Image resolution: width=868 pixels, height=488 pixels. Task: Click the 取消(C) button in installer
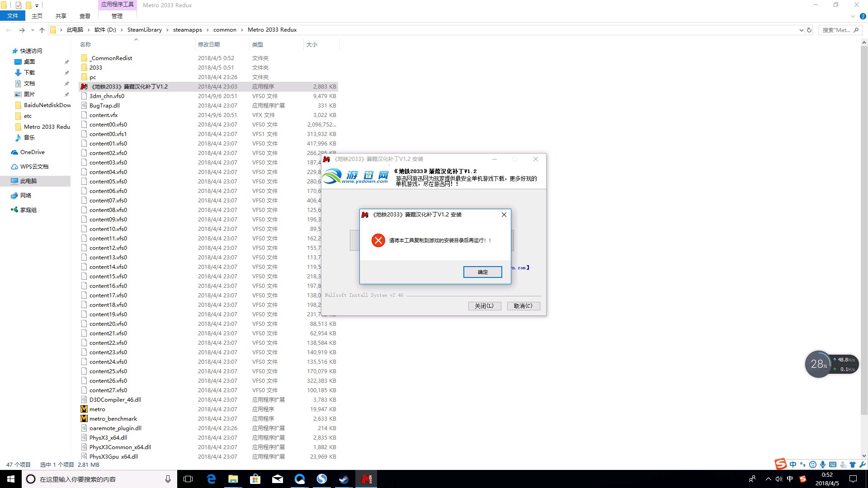point(523,306)
